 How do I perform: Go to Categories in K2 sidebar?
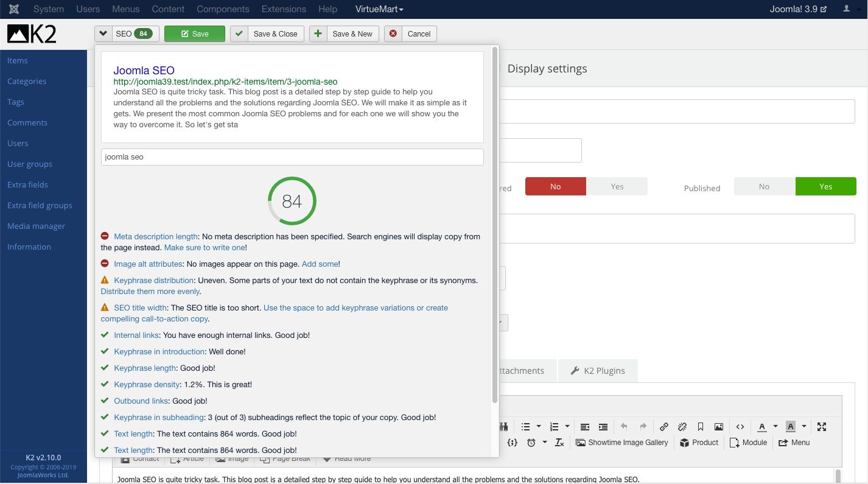tap(27, 81)
